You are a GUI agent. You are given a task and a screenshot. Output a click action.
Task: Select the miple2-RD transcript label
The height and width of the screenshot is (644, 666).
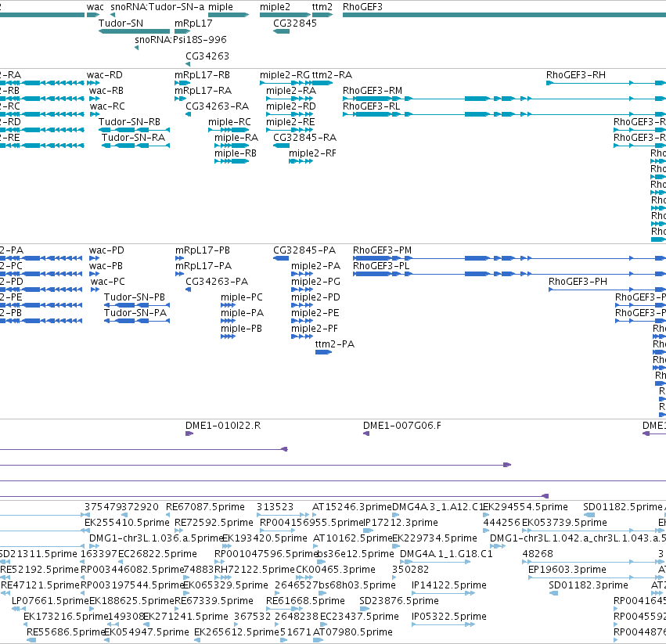click(x=291, y=106)
